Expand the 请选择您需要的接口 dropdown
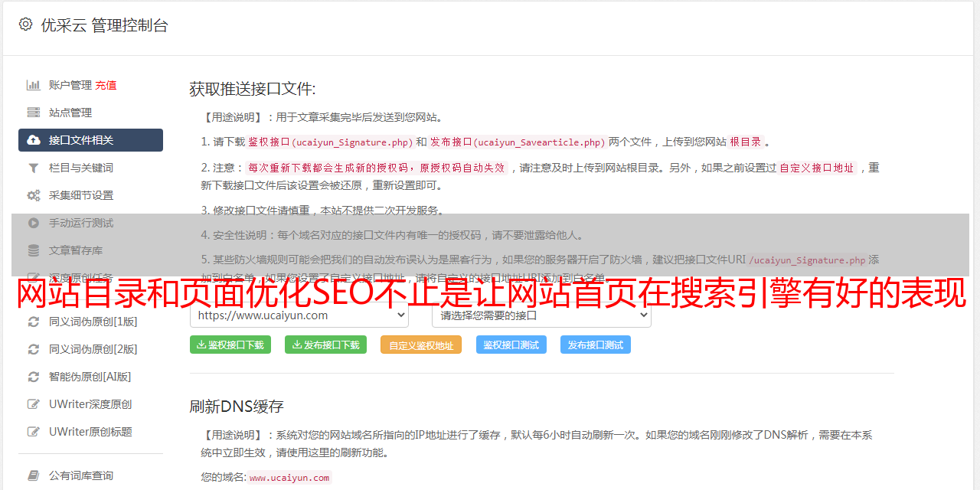Viewport: 980px width, 490px height. [542, 315]
